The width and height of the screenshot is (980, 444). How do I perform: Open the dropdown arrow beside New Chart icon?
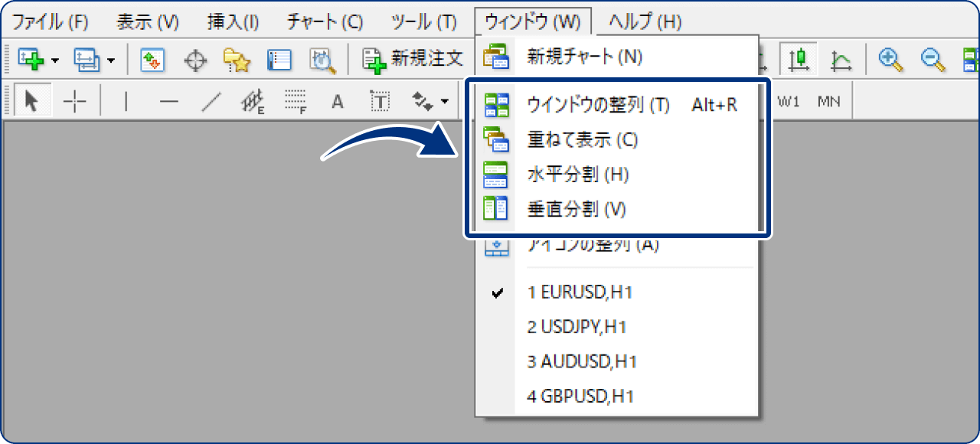(x=54, y=60)
